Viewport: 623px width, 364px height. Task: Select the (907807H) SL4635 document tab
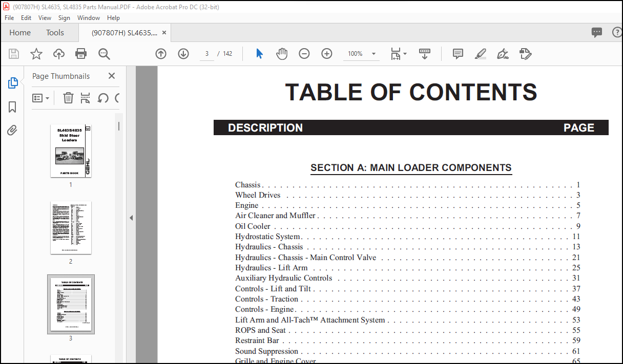pos(124,33)
